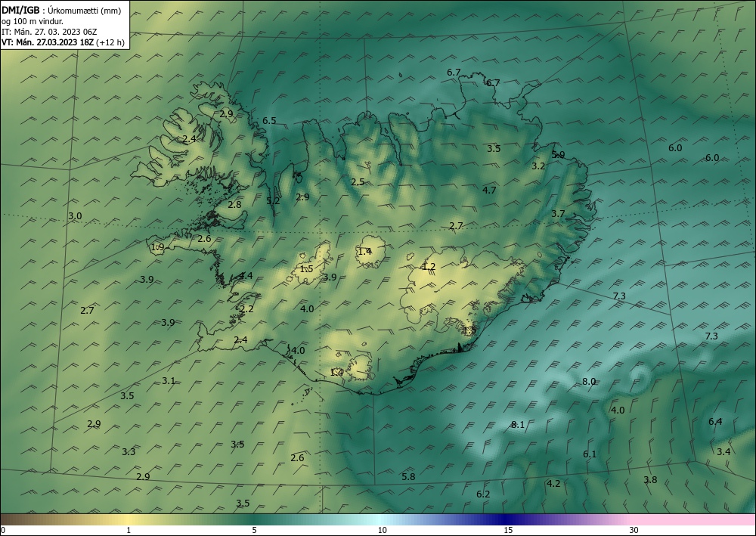Click the 2.8 value label

pos(234,204)
